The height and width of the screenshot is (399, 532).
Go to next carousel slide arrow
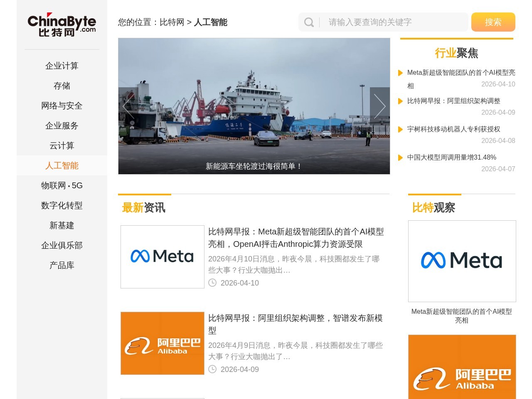(379, 106)
